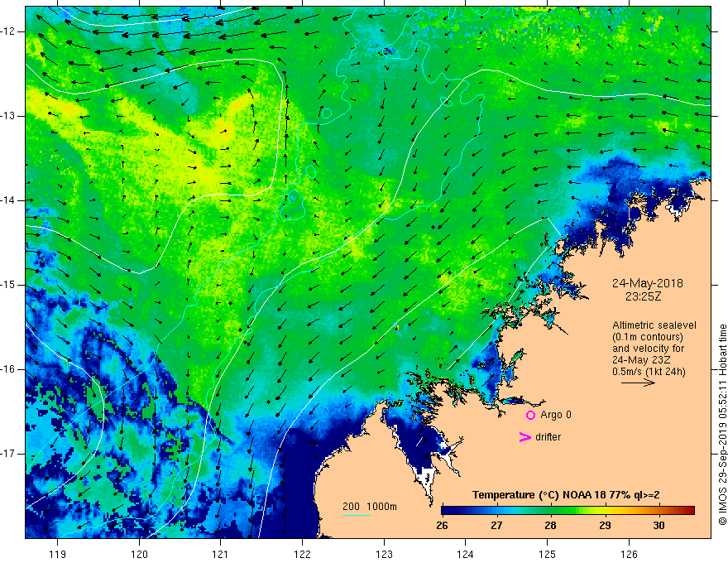This screenshot has height=563, width=728.
Task: Click the Altimetric sealevel text line
Action: click(654, 325)
